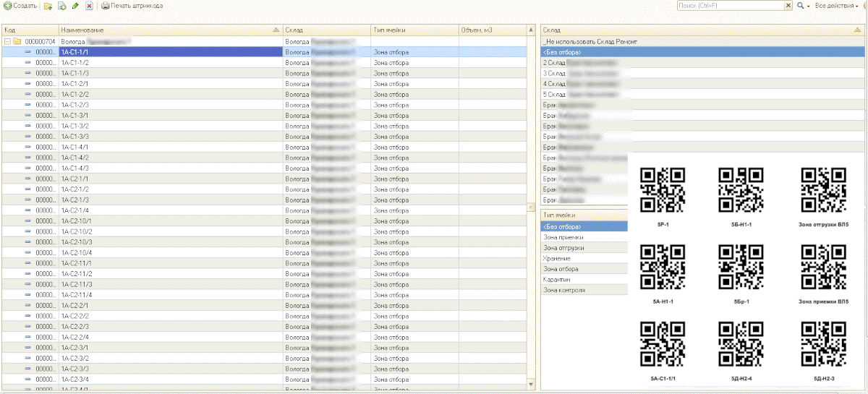Filter by Зона приемки cell type
868x394 pixels.
(x=584, y=237)
